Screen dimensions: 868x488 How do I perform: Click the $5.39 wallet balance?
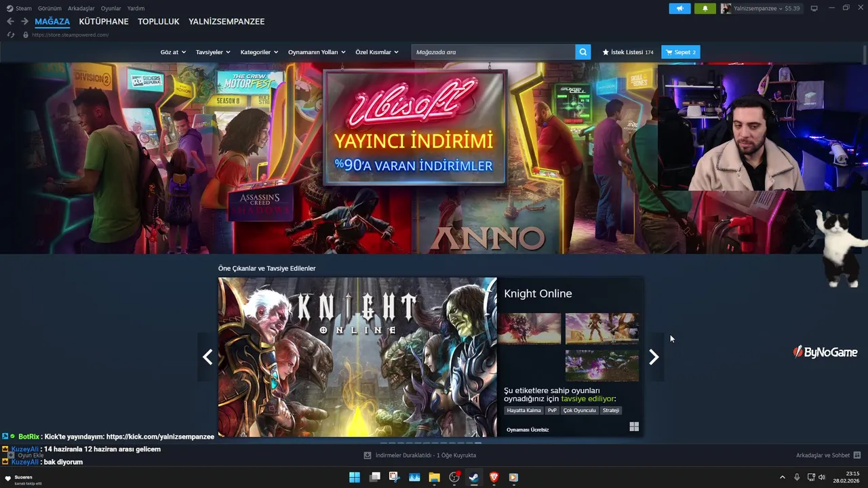tap(792, 8)
